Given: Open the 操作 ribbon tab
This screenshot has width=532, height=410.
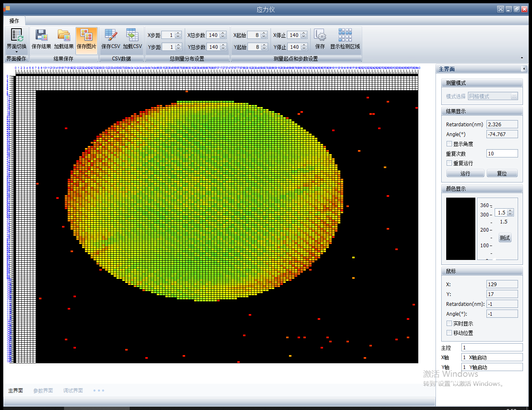Looking at the screenshot, I should 14,21.
